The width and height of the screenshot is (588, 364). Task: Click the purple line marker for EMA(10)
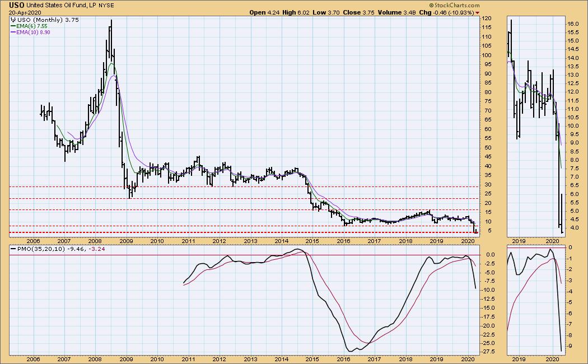[13, 32]
